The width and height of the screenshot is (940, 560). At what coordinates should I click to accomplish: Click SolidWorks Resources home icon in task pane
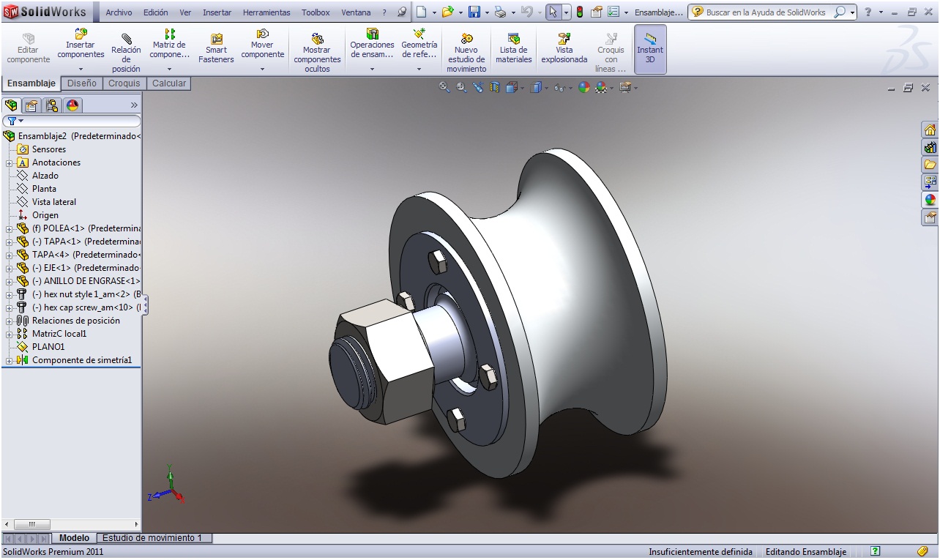(x=930, y=130)
